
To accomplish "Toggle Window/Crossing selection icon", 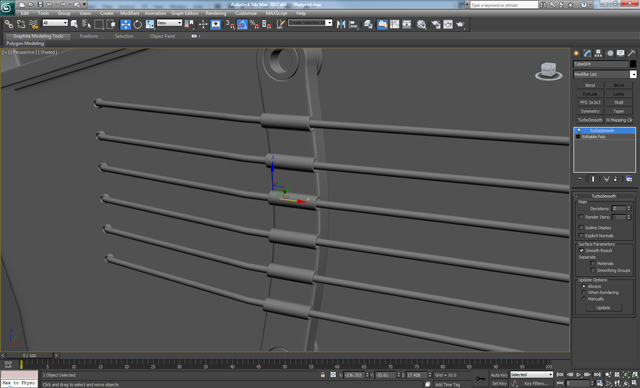I will click(111, 24).
